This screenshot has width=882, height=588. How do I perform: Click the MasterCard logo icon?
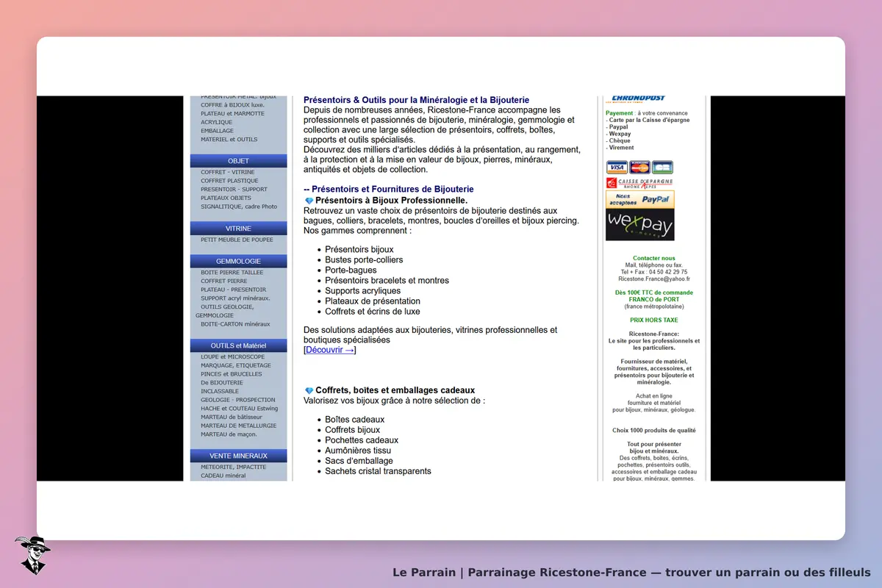tap(639, 168)
